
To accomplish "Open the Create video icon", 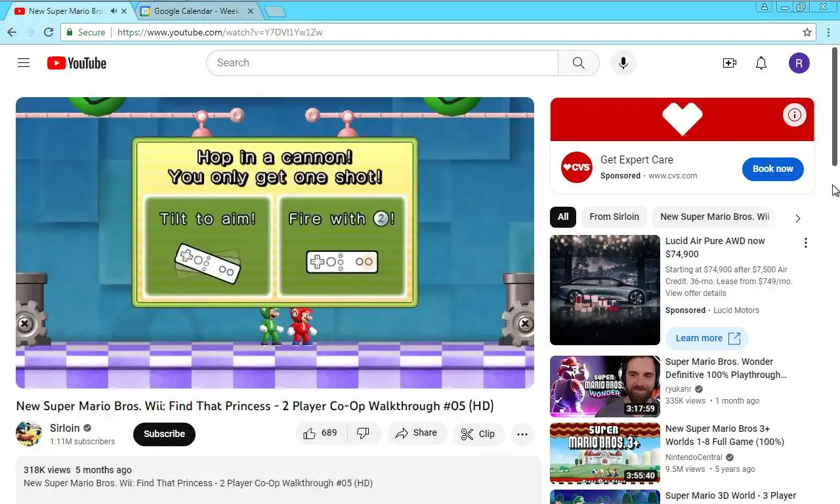I will pos(729,63).
